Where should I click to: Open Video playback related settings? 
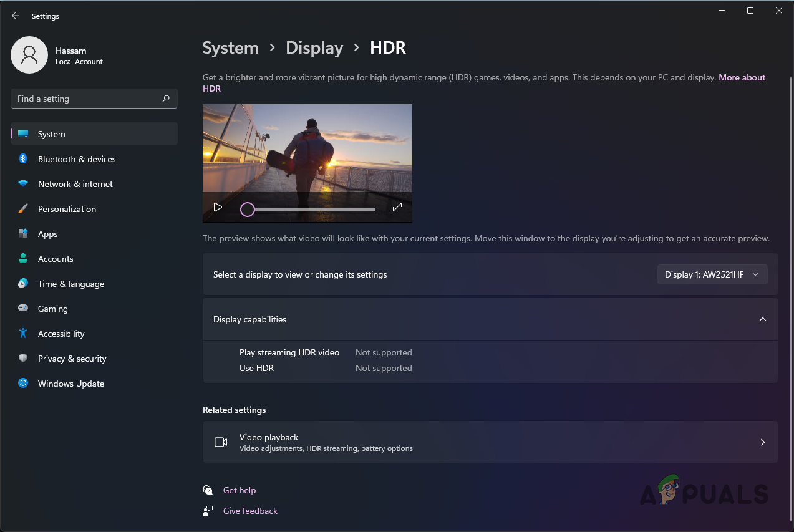pos(490,442)
